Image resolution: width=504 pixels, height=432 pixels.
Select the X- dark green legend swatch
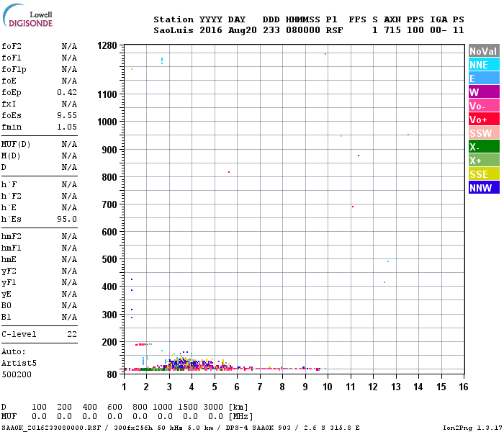(x=484, y=147)
